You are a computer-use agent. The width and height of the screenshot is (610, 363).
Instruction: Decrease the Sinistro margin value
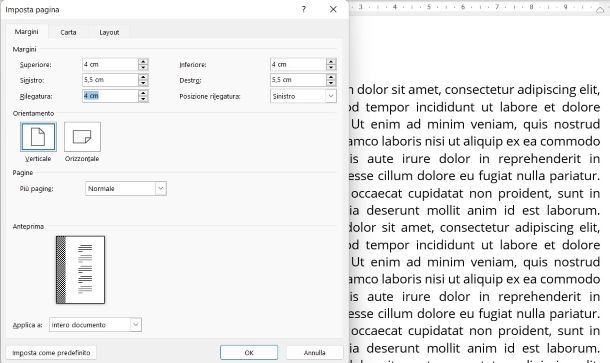click(143, 83)
